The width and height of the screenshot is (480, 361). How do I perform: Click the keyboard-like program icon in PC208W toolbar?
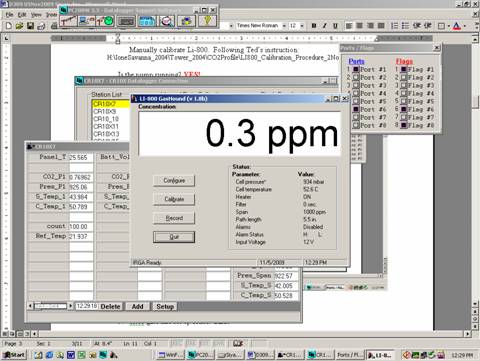pyautogui.click(x=126, y=21)
